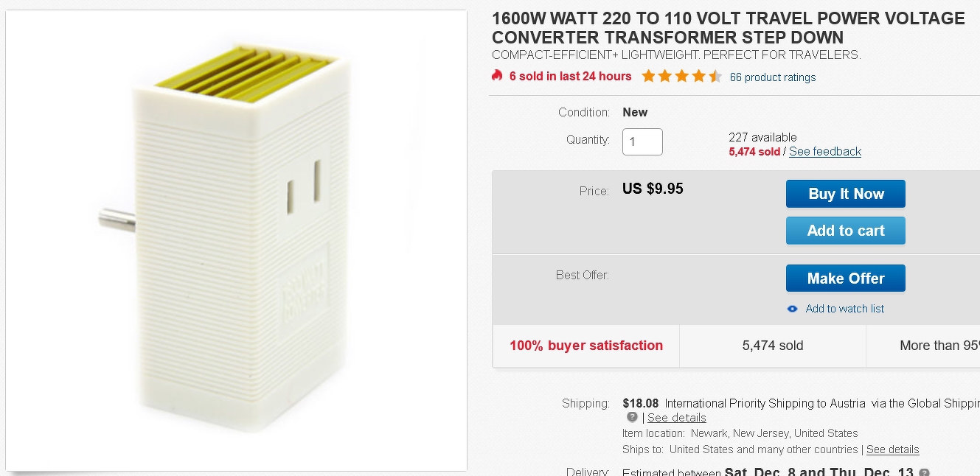Click the 1600W converter listing title
The height and width of the screenshot is (476, 980).
[x=729, y=28]
